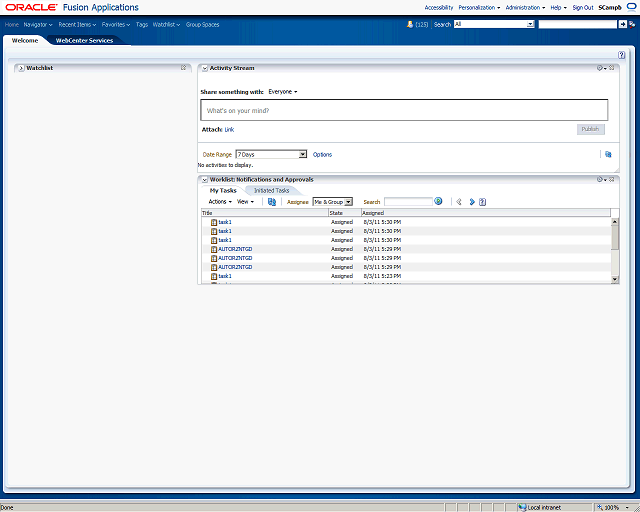Click the green Worklist search go icon
This screenshot has width=640, height=512.
coord(438,201)
